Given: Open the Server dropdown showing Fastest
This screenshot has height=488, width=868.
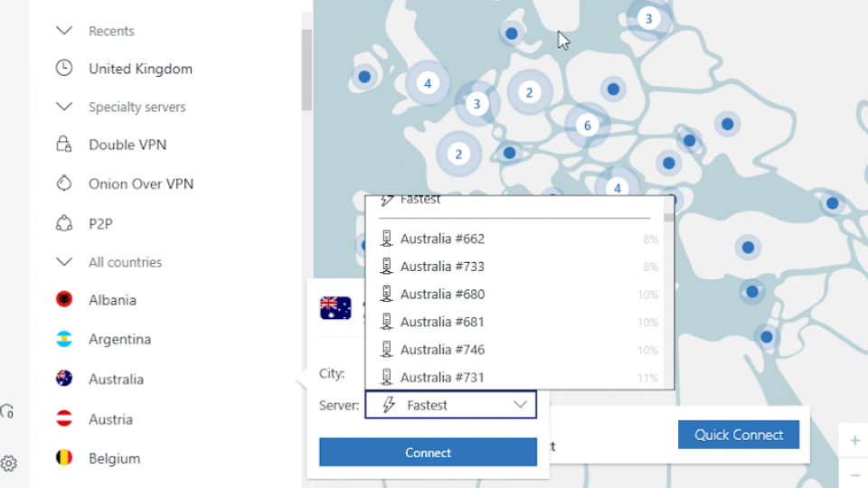Looking at the screenshot, I should [450, 405].
